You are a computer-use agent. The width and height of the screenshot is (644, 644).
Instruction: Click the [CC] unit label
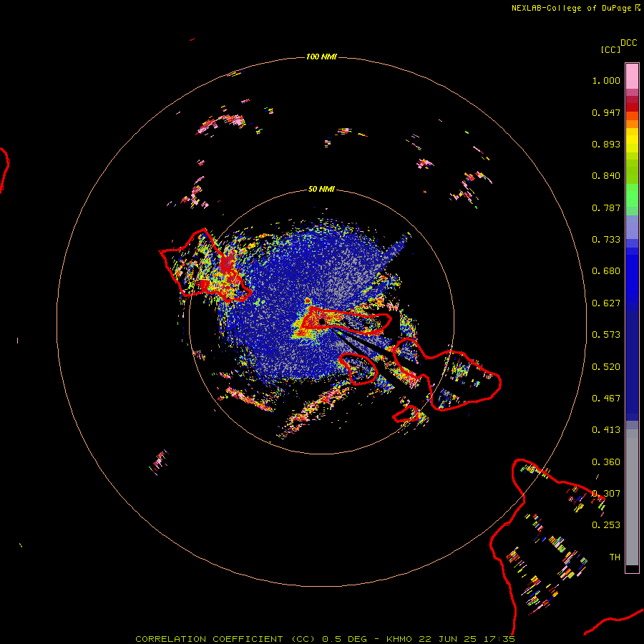[x=610, y=49]
